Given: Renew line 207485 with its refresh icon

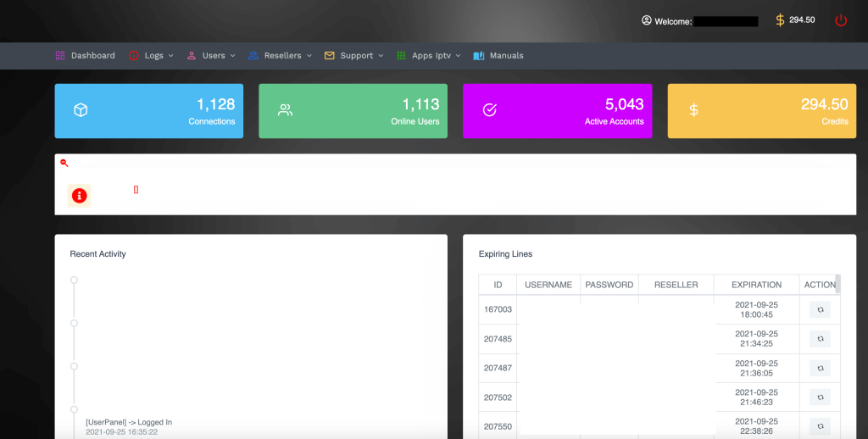Looking at the screenshot, I should pyautogui.click(x=820, y=339).
